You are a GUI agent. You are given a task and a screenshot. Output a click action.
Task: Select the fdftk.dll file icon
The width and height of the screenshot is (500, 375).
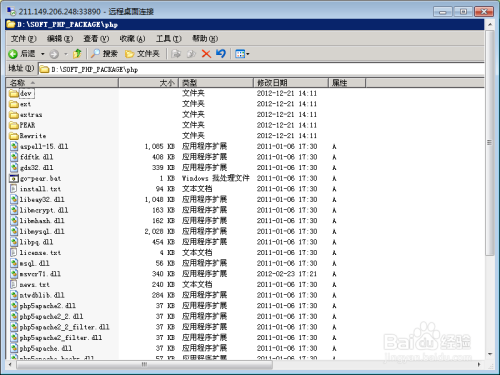click(x=14, y=157)
